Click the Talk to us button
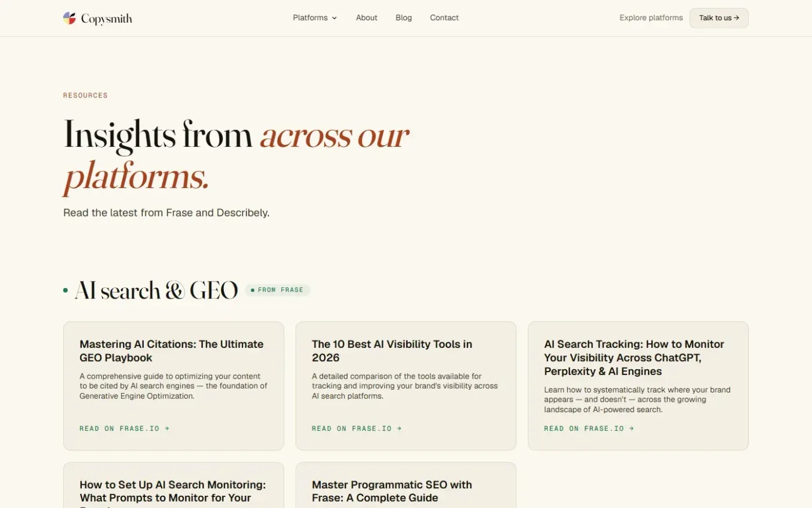Image resolution: width=812 pixels, height=508 pixels. [x=719, y=18]
